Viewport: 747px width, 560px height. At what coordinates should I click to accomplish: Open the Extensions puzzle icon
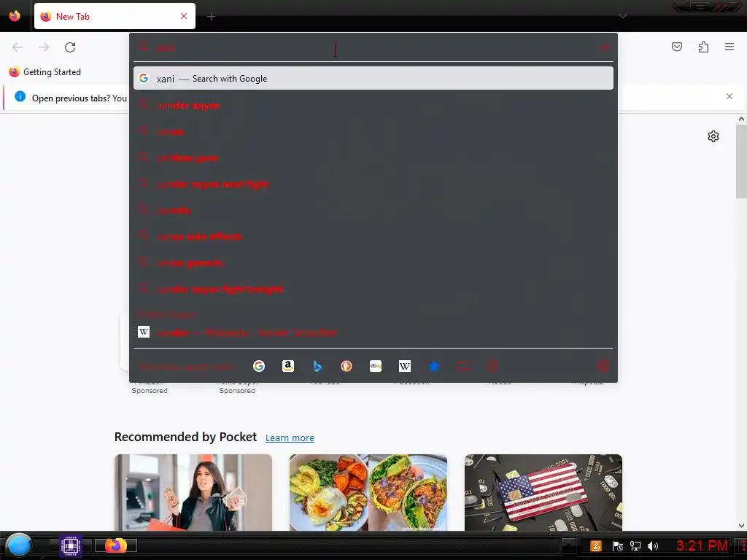[x=703, y=47]
